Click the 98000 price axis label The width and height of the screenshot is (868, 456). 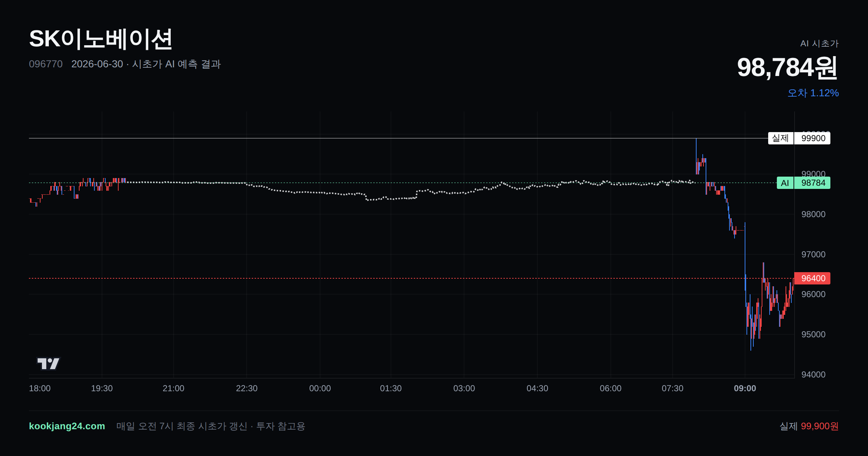click(813, 214)
